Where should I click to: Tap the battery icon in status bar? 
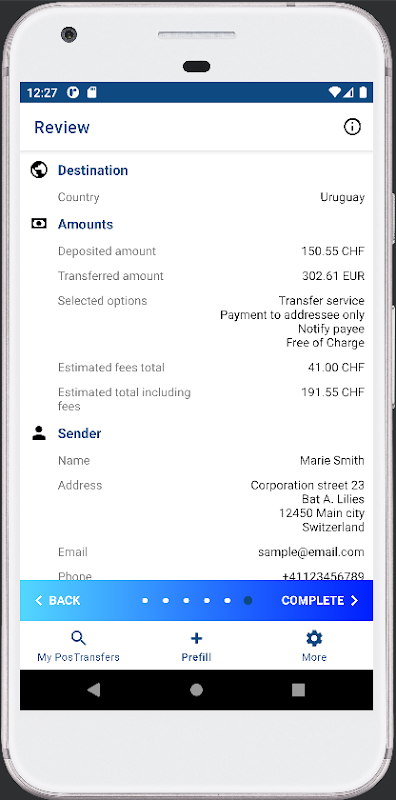363,92
